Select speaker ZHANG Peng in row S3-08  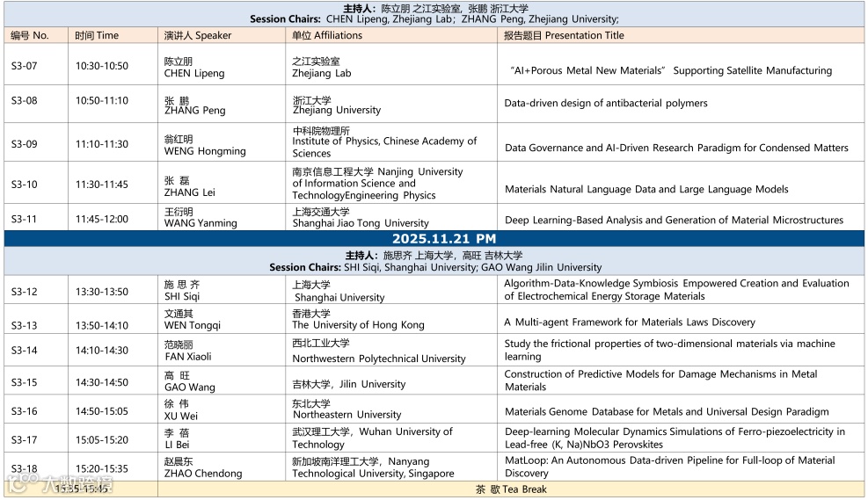click(x=195, y=105)
